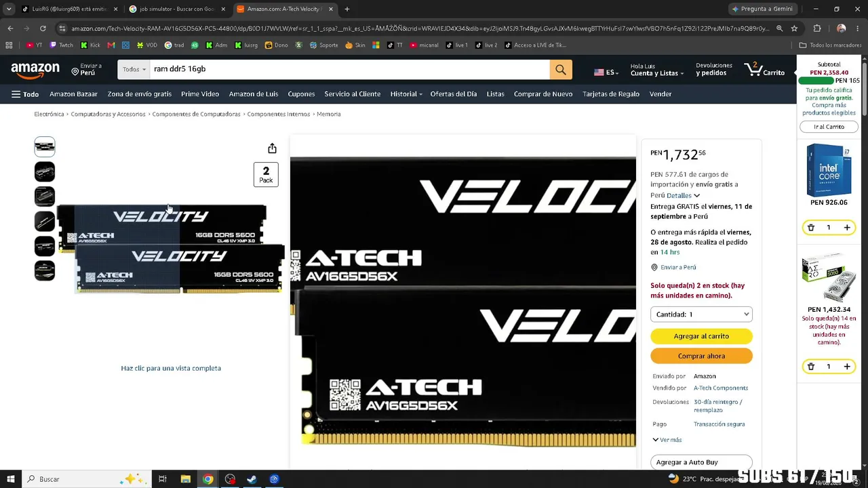Go to Ofertas del Día
The width and height of the screenshot is (868, 488).
(454, 94)
